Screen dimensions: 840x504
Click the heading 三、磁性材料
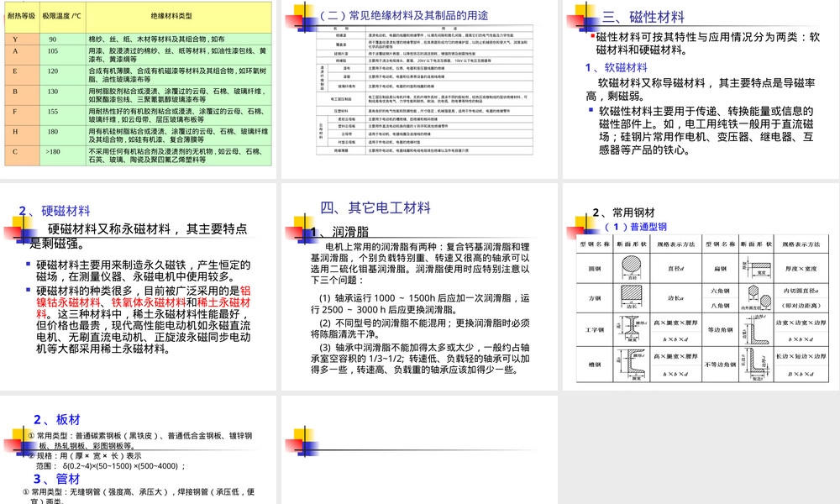click(643, 17)
